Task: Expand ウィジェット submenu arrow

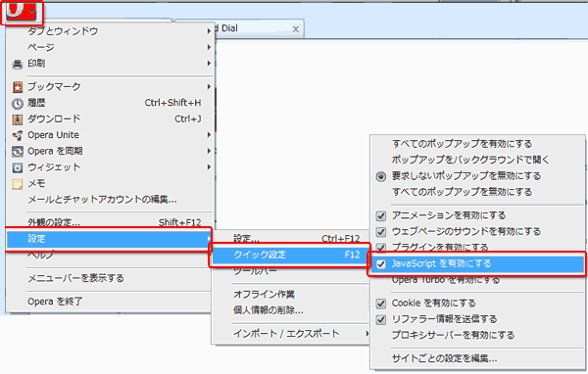Action: [x=209, y=167]
